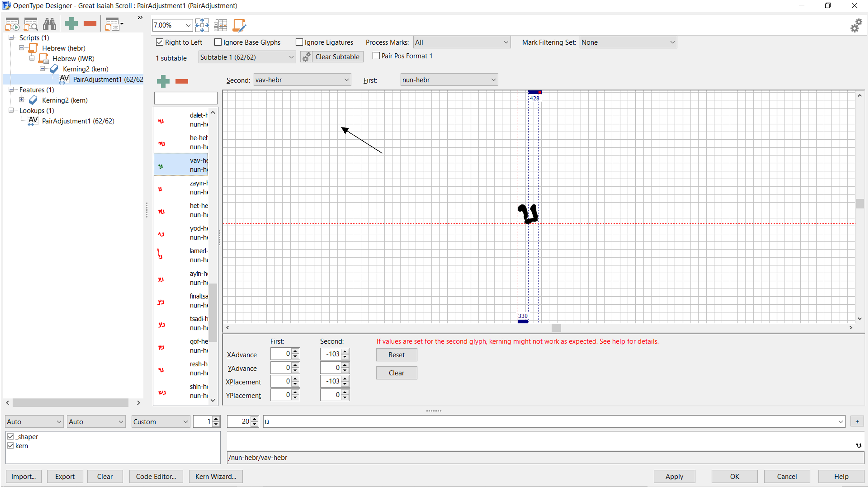868x489 pixels.
Task: Select Hebrew (IWR) language tree item
Action: [x=73, y=58]
